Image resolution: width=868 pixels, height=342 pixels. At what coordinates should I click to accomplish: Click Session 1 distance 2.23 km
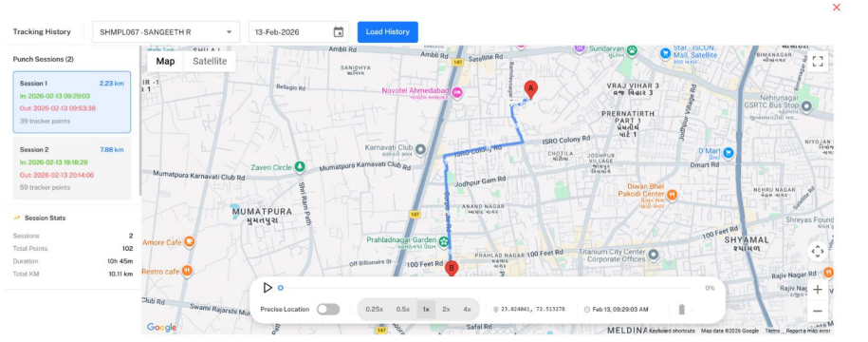111,84
